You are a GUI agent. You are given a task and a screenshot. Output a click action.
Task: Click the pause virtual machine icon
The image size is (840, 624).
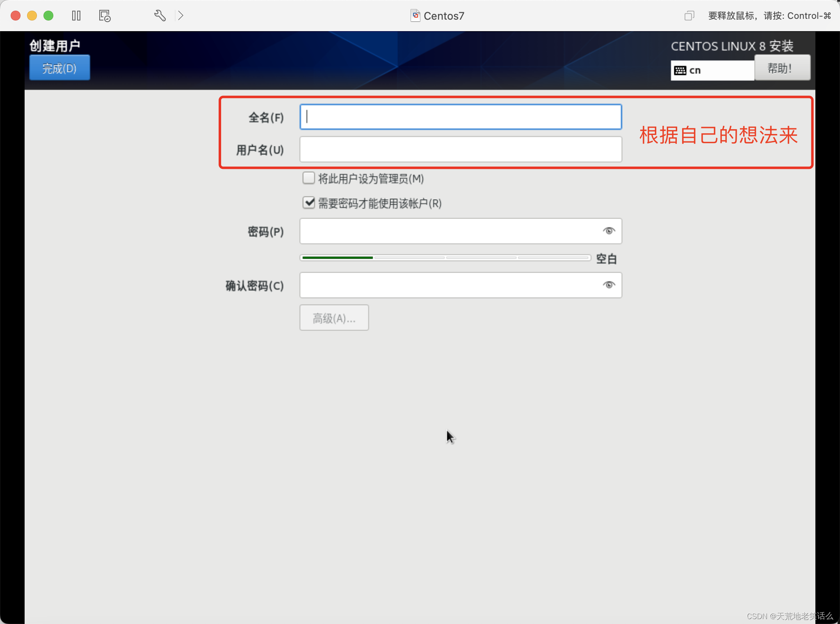[x=76, y=16]
